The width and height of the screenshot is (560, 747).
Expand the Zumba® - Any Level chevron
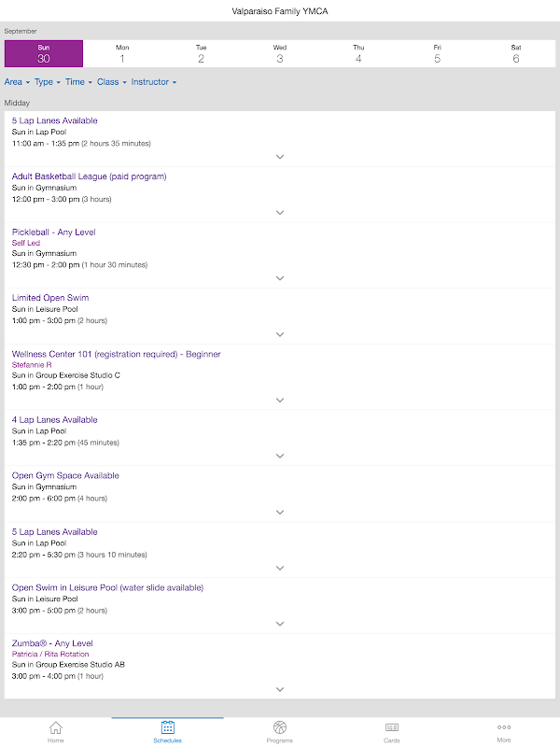280,689
